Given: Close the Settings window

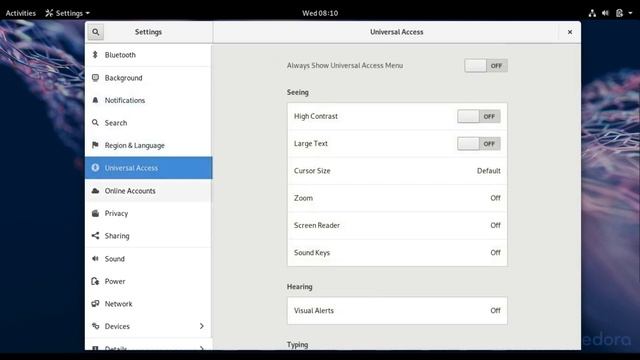Looking at the screenshot, I should [x=570, y=32].
